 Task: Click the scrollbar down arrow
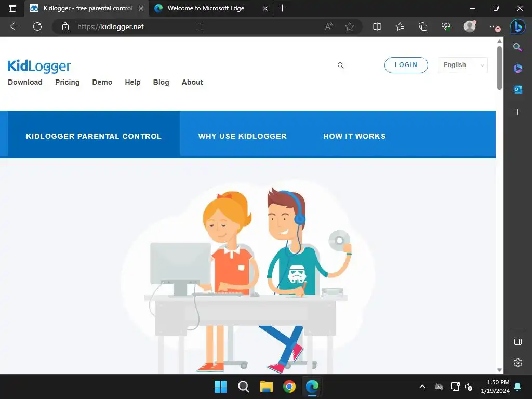click(499, 370)
